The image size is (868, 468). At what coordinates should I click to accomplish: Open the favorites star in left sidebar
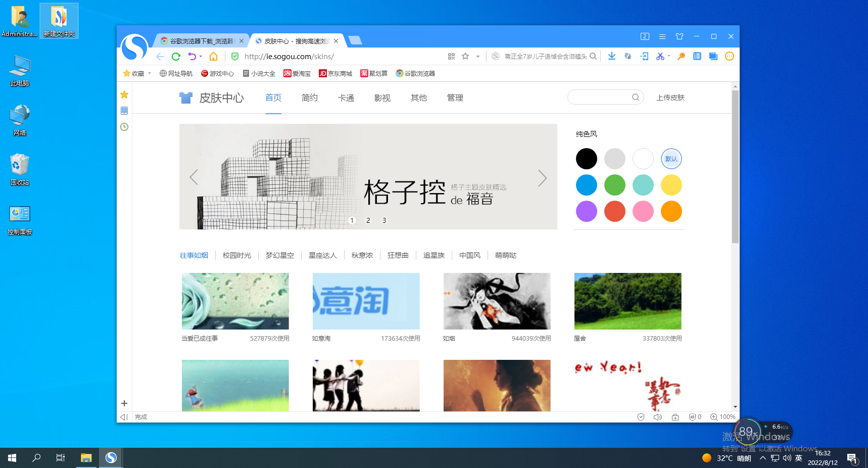[x=124, y=95]
